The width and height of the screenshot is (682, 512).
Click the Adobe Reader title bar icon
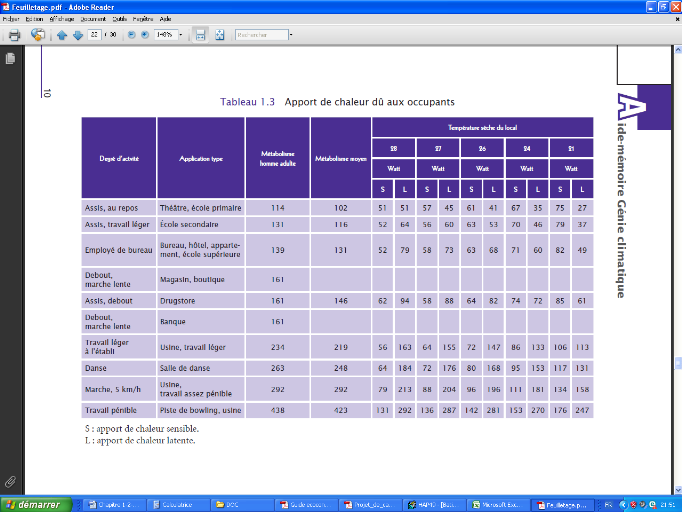[x=5, y=7]
